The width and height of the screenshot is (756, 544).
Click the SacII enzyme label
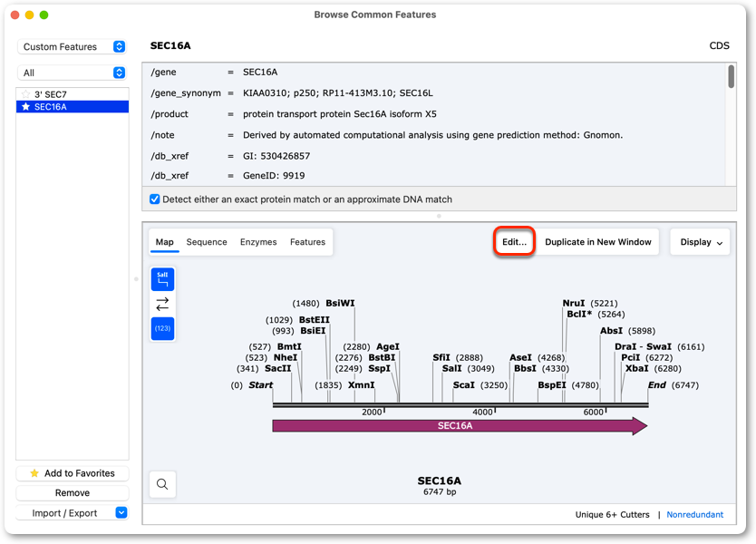point(277,368)
